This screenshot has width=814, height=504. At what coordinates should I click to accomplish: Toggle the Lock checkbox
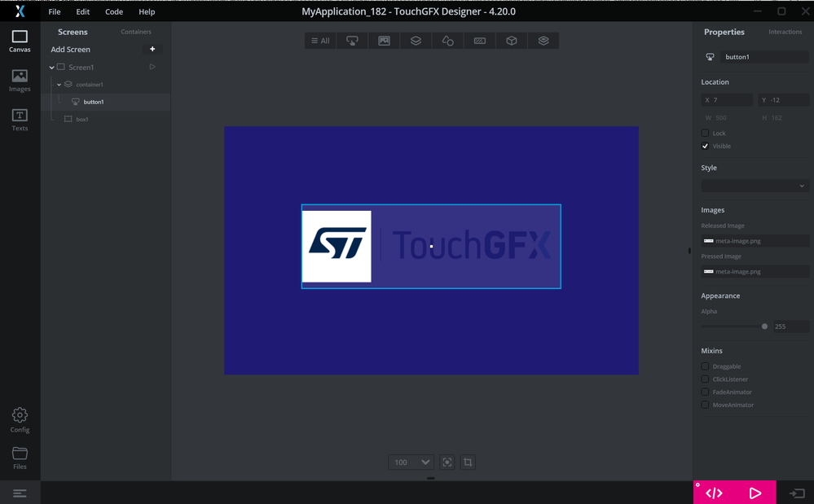coord(705,133)
